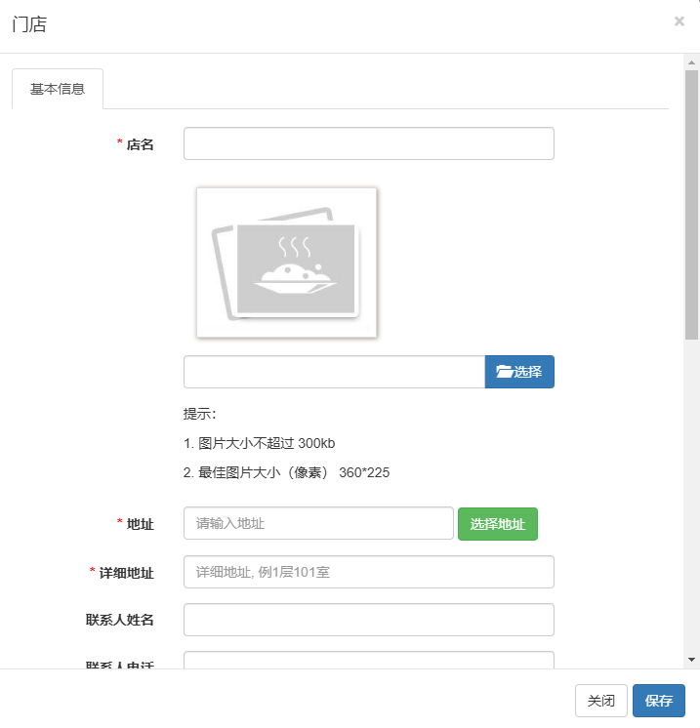Click the folder icon on the 选择 button

click(x=504, y=372)
